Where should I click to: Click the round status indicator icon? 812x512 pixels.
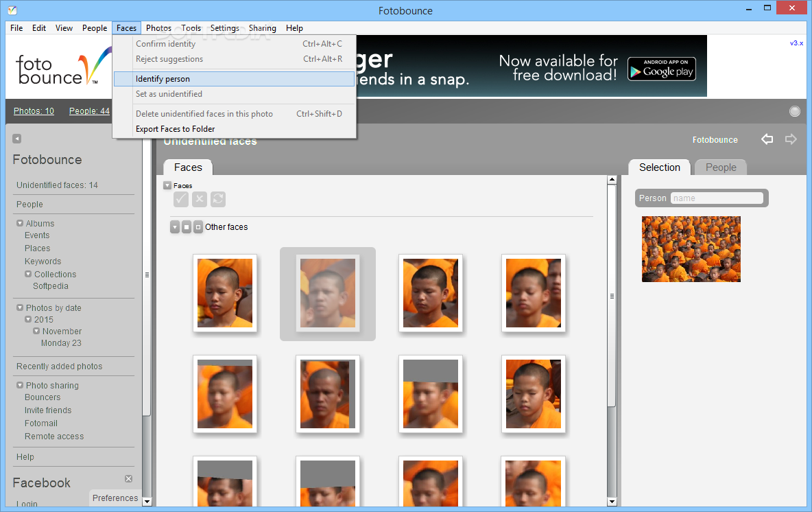794,111
